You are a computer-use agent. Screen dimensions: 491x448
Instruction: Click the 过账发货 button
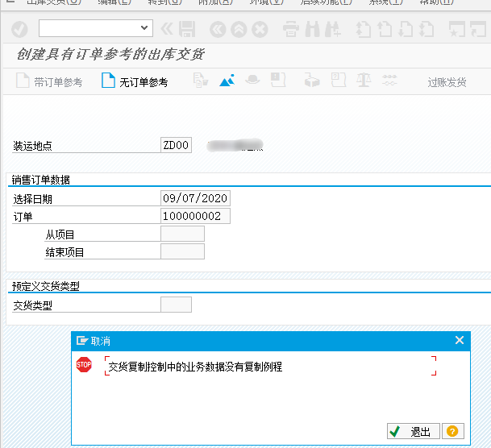[x=447, y=82]
